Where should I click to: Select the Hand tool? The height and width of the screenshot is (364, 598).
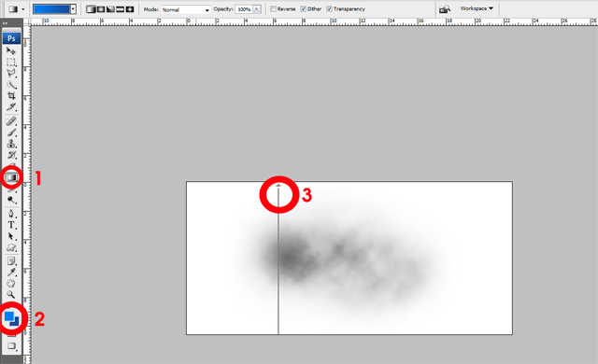[10, 284]
